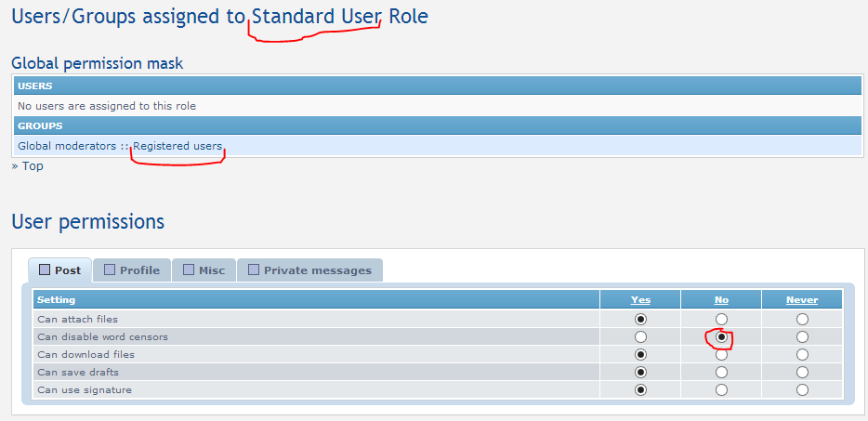The width and height of the screenshot is (868, 421).
Task: Switch to the Profile tab
Action: click(132, 270)
